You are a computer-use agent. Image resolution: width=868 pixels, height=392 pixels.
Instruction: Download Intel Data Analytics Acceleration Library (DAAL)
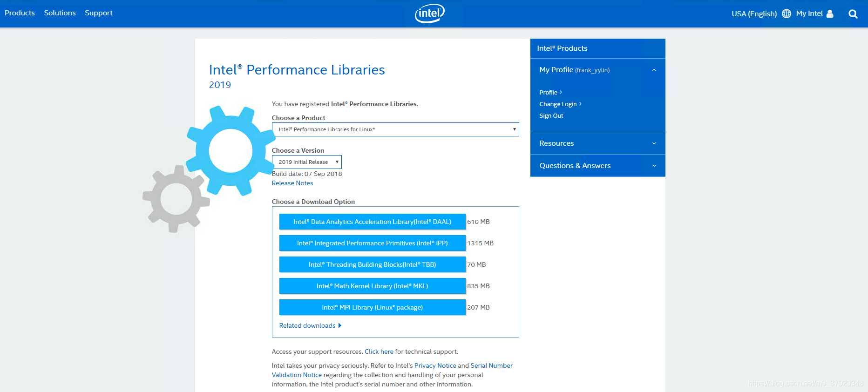(x=373, y=222)
